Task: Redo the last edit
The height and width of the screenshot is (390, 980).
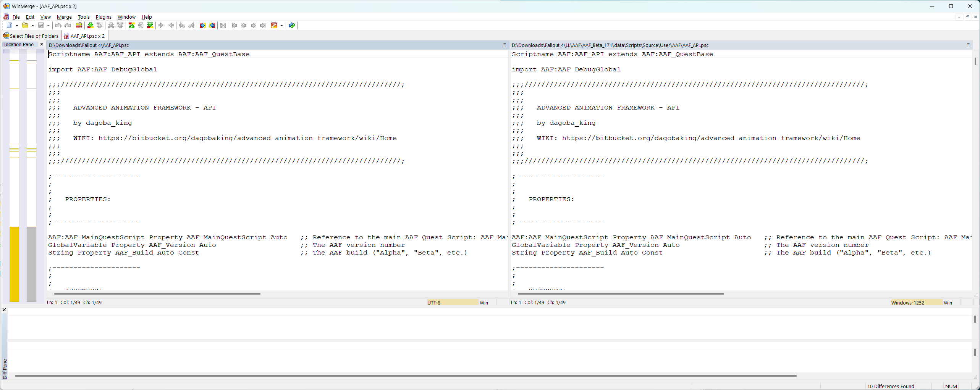Action: click(x=68, y=25)
